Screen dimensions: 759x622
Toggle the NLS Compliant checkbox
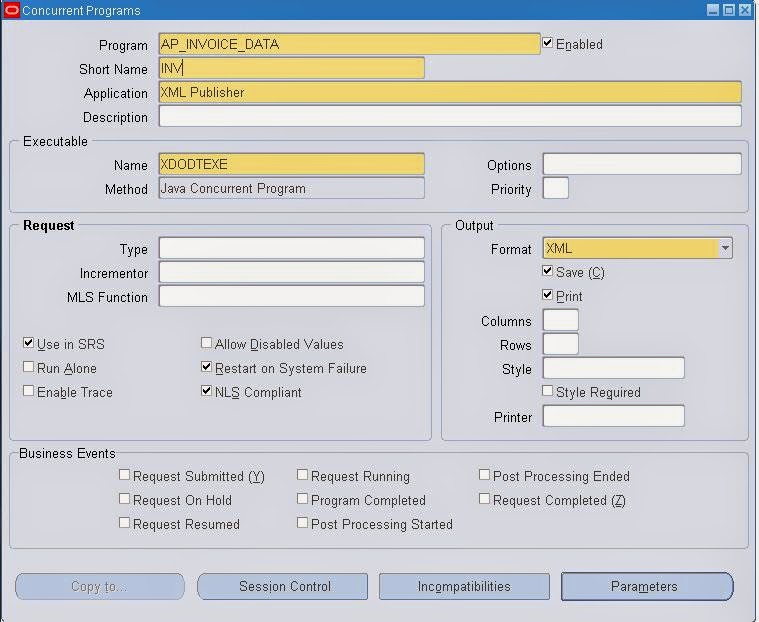pyautogui.click(x=206, y=391)
